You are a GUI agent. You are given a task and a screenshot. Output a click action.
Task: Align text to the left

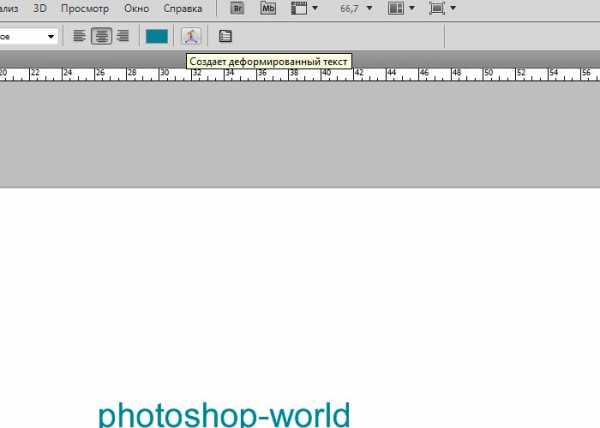[79, 36]
